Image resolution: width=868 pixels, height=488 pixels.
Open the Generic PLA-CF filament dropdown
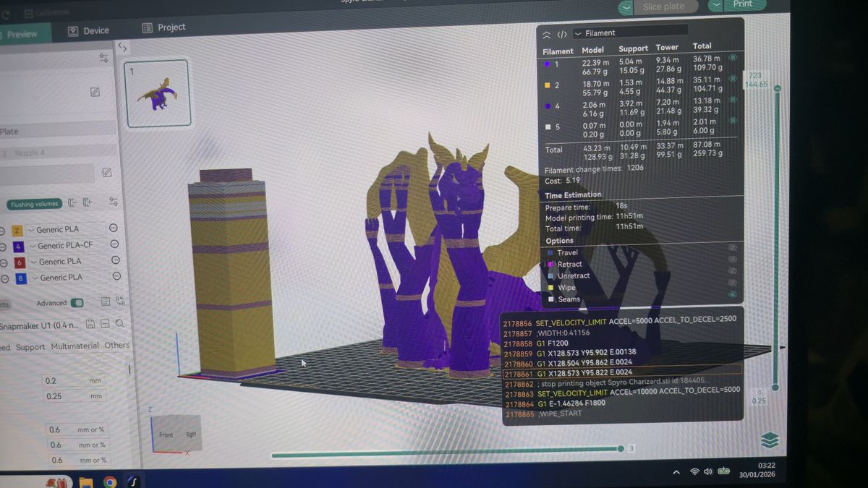66,245
